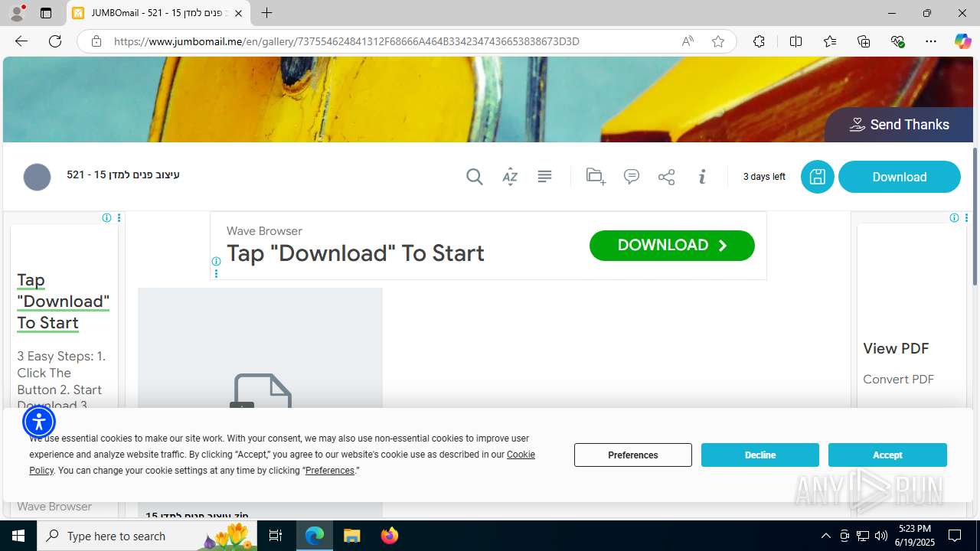Toggle Split screen icon
This screenshot has height=551, width=980.
pos(795,41)
